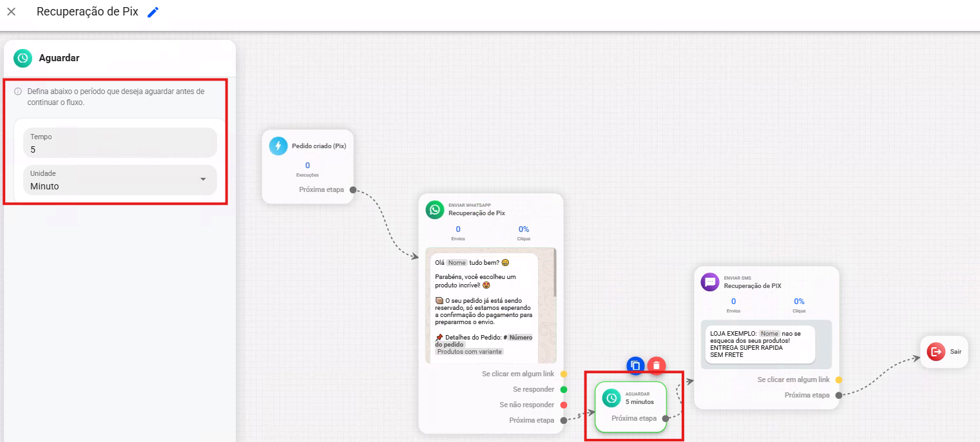Viewport: 980px width, 442px height.
Task: Click the Tempo input field
Action: click(x=120, y=142)
